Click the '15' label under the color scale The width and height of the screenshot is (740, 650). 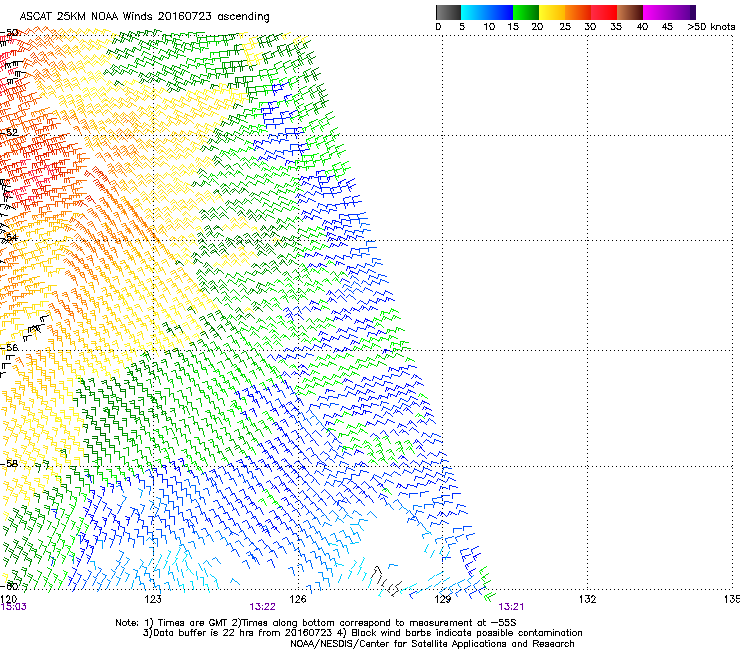513,27
